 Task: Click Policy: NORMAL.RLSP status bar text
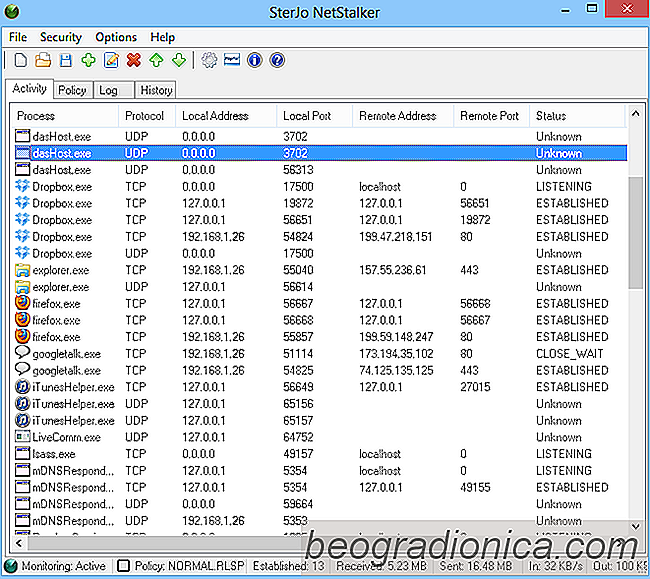coord(189,566)
